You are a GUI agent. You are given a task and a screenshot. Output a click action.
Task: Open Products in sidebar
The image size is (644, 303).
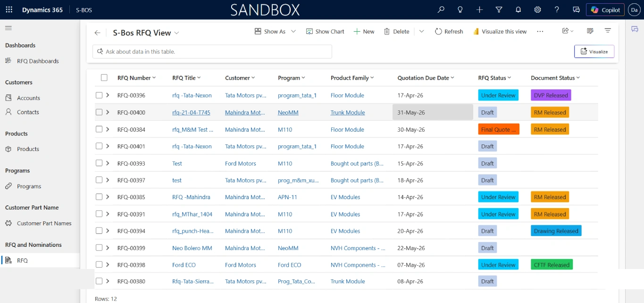pos(28,149)
